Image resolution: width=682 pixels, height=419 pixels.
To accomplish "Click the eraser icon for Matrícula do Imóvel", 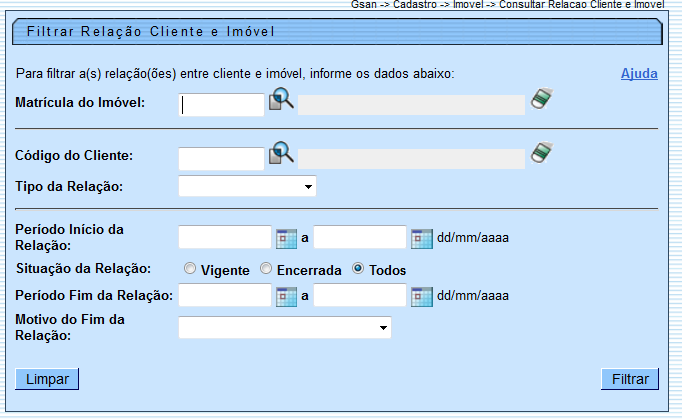I will (541, 99).
